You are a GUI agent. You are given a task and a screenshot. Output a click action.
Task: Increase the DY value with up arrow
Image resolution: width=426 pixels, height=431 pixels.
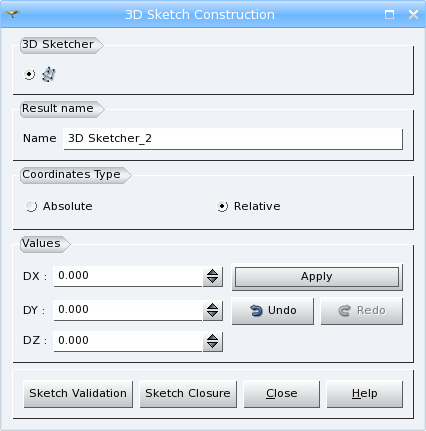pos(212,306)
